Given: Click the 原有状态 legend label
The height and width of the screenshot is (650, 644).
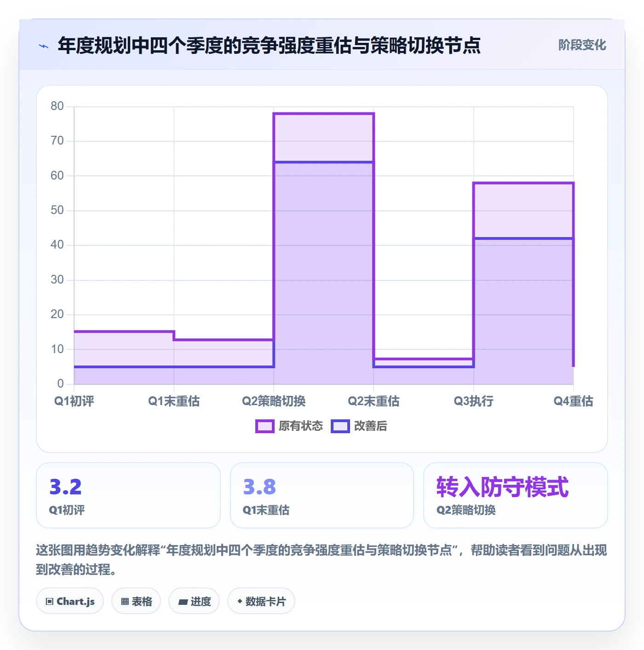Looking at the screenshot, I should point(300,426).
